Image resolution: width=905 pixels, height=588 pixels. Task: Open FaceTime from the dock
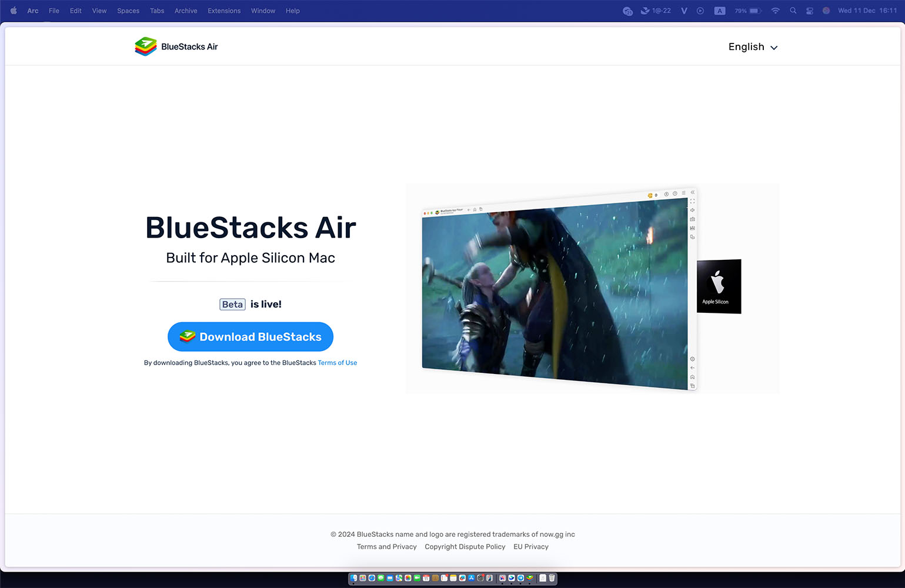click(x=417, y=578)
